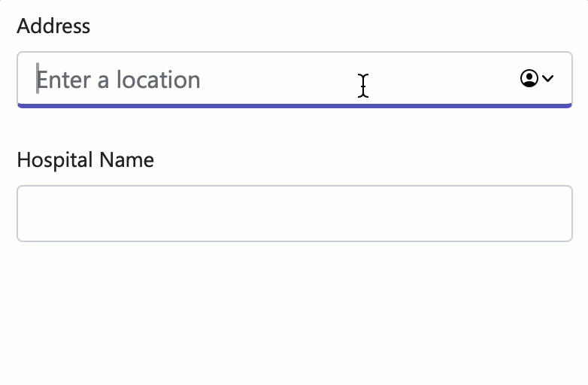Screen dimensions: 588x385
Task: Focus the Address input field
Action: click(x=294, y=80)
